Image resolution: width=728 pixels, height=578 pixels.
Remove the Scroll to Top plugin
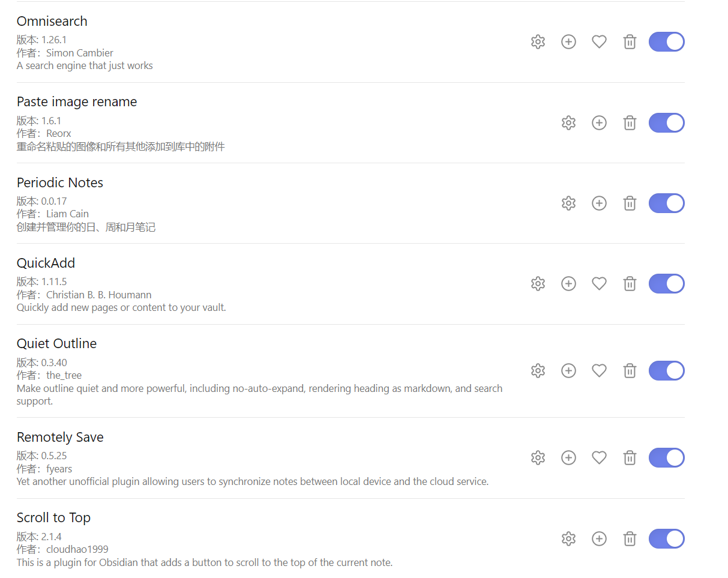point(630,539)
